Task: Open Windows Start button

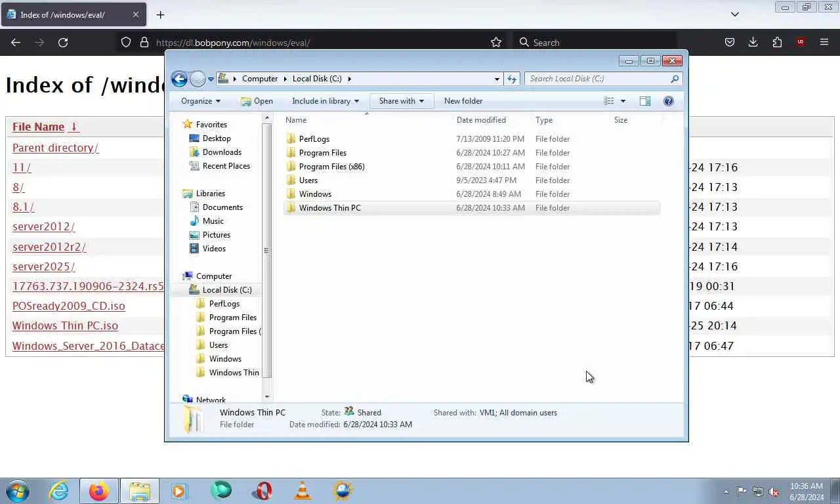Action: (18, 491)
